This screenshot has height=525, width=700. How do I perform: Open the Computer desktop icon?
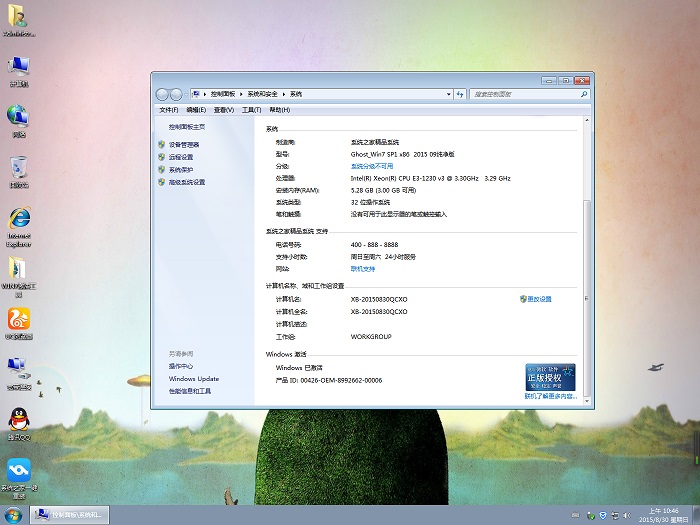(x=19, y=71)
